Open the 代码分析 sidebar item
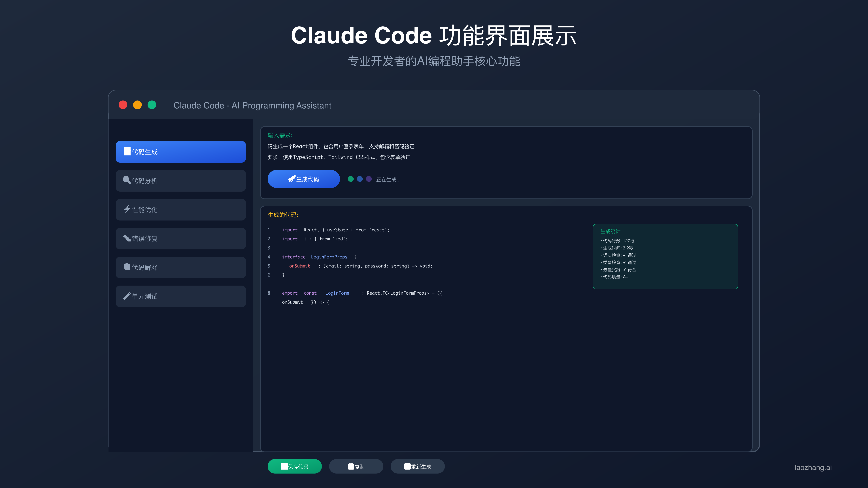Viewport: 868px width, 488px height. click(x=181, y=181)
